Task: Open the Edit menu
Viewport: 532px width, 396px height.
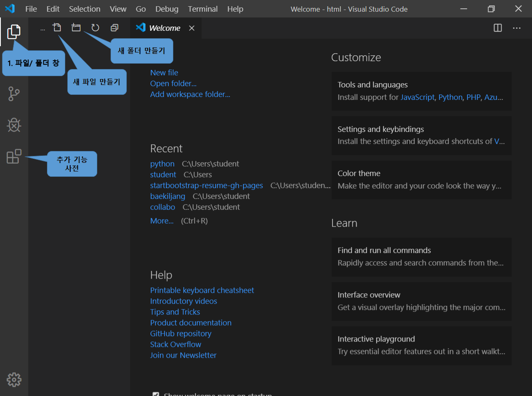Action: [53, 9]
